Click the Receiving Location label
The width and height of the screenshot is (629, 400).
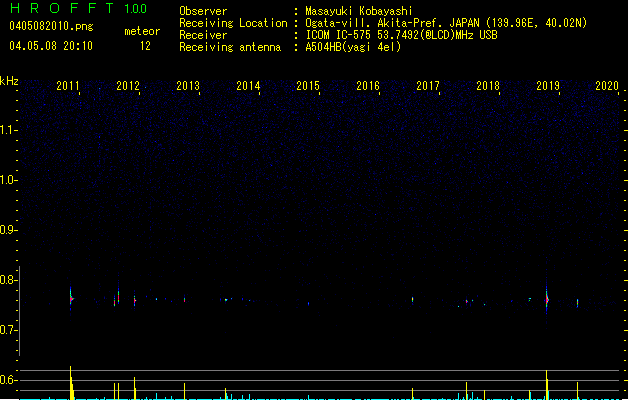pyautogui.click(x=233, y=23)
